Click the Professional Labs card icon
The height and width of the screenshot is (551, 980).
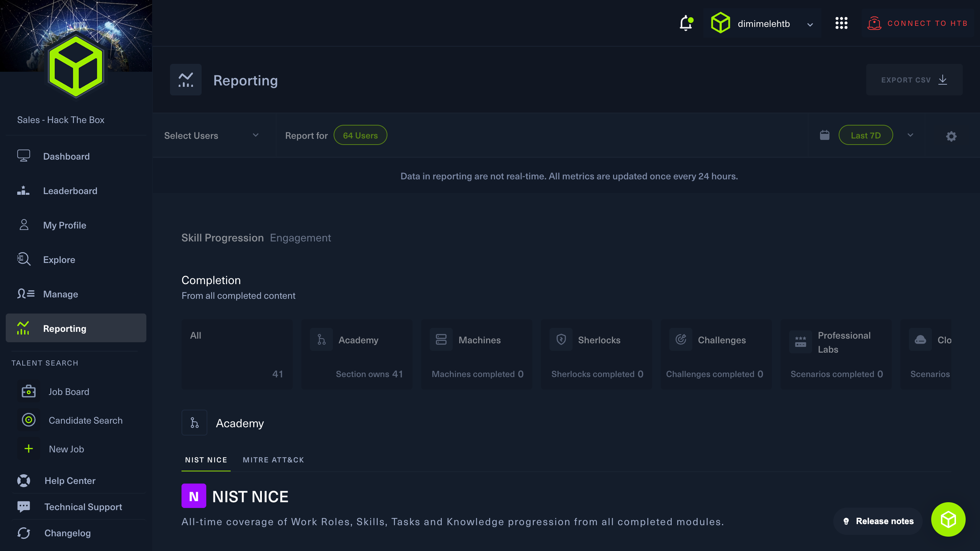tap(800, 342)
